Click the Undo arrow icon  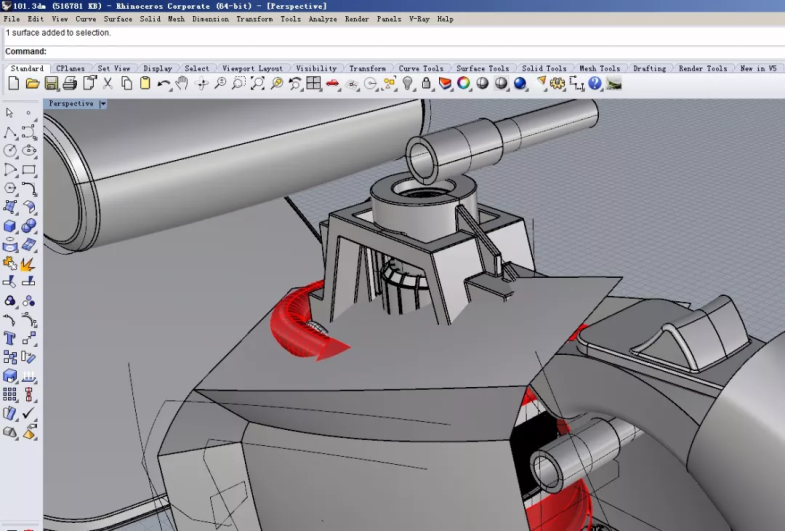(163, 83)
